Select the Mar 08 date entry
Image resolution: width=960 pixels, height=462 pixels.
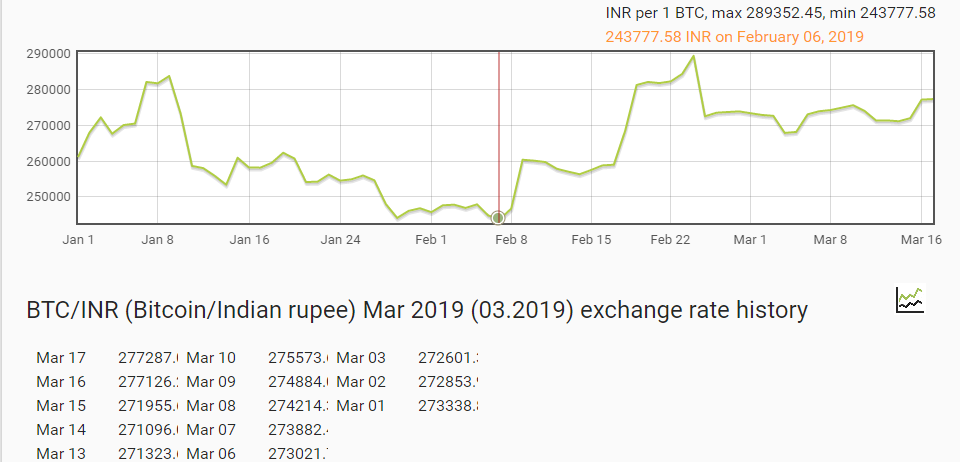[211, 406]
